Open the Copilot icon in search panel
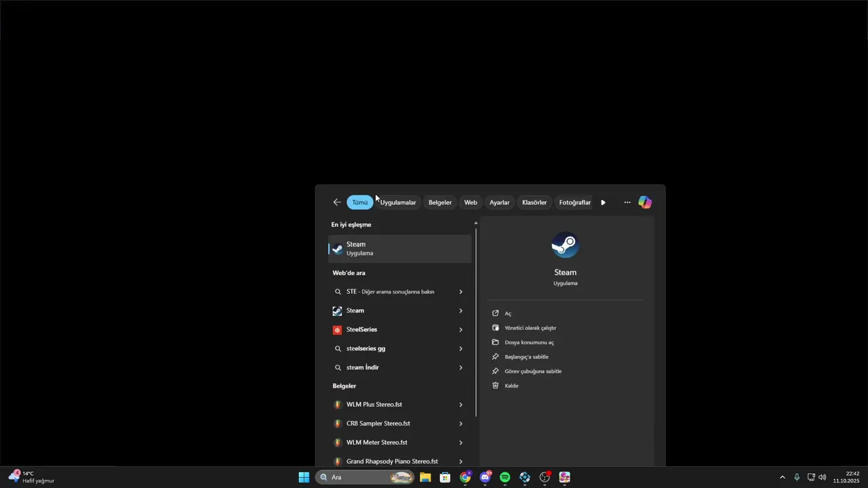 [x=645, y=203]
